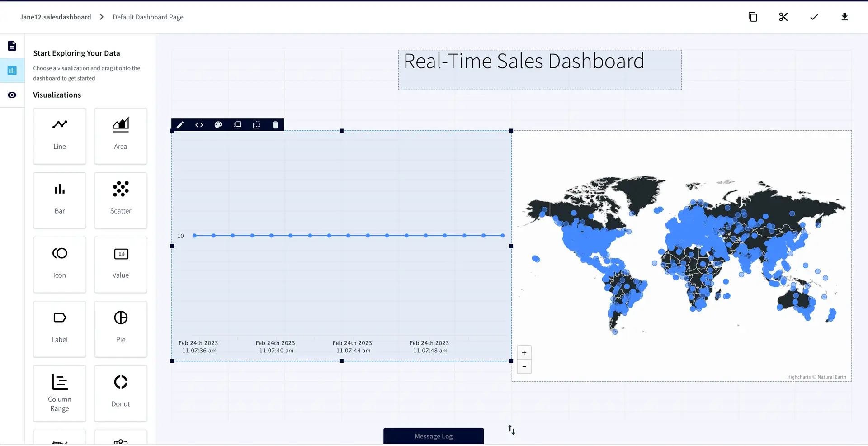
Task: Zoom in on the world map
Action: [x=524, y=353]
